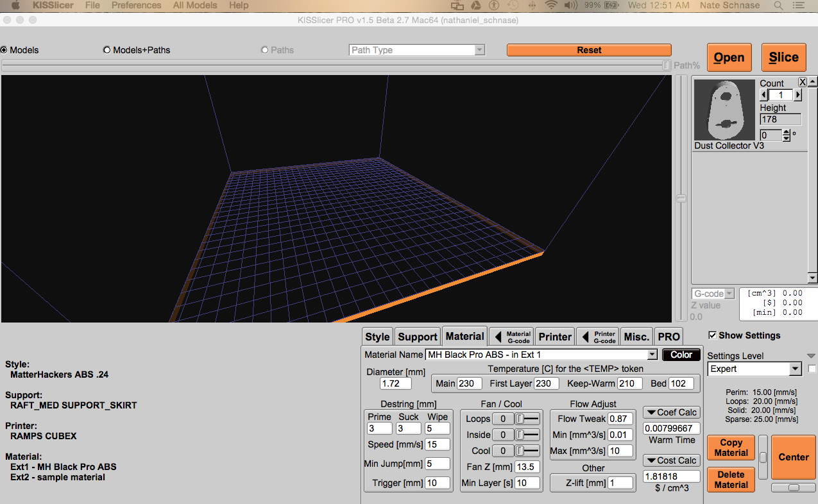The width and height of the screenshot is (818, 504).
Task: Click the Path% horizontal slider
Action: point(337,65)
